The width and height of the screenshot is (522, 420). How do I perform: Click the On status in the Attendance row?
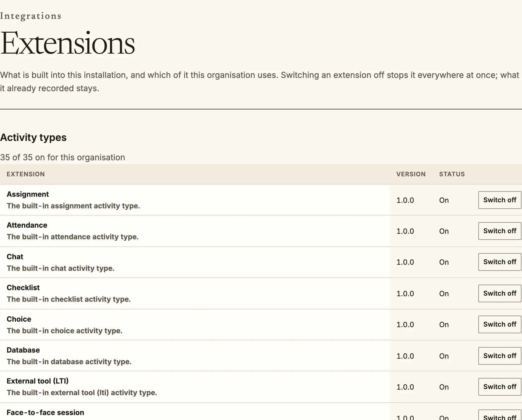pyautogui.click(x=444, y=231)
